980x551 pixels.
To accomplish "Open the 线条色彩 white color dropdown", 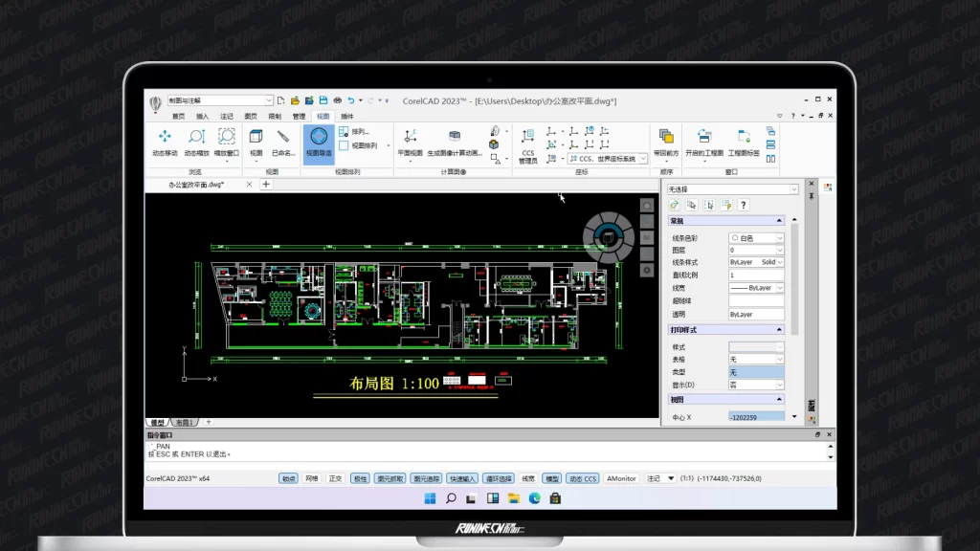I will point(779,237).
